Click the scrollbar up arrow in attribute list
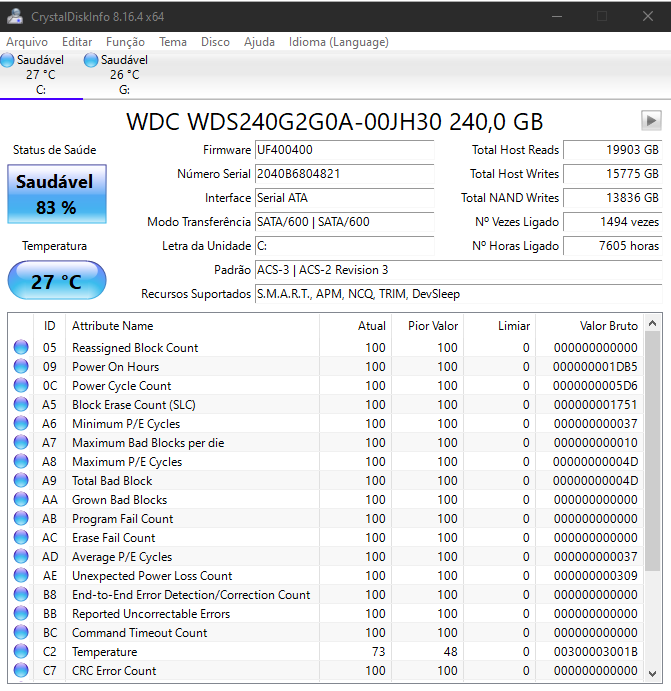This screenshot has height=691, width=671. pyautogui.click(x=652, y=323)
